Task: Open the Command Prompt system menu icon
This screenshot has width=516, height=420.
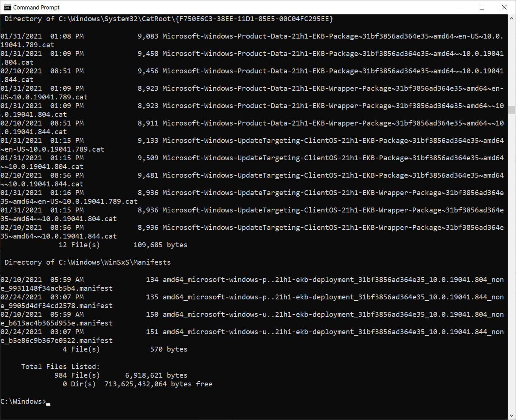Action: 7,7
